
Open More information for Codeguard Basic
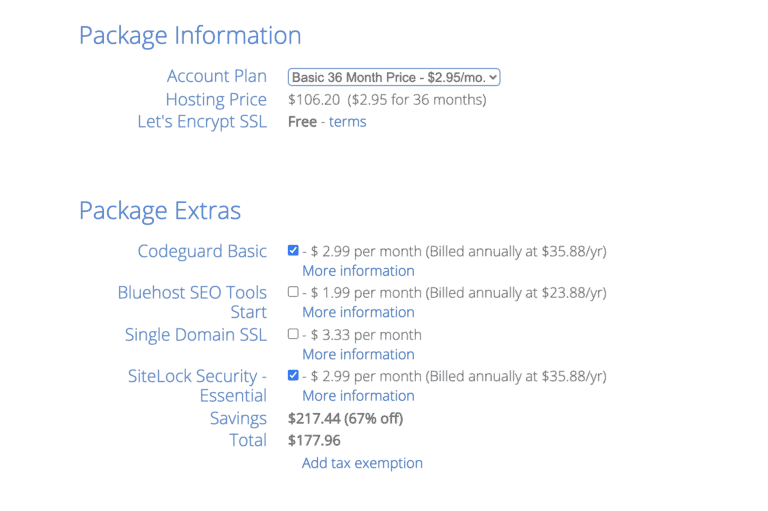(358, 271)
